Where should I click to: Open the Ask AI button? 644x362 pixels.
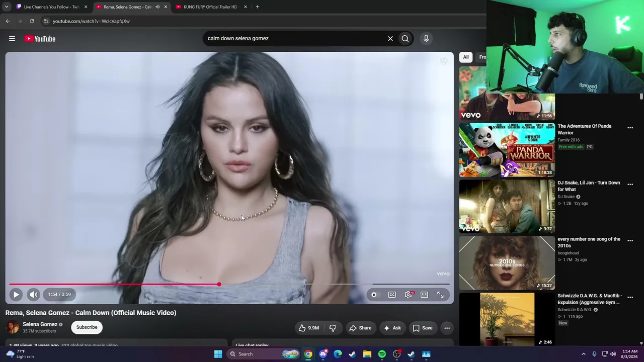[392, 328]
